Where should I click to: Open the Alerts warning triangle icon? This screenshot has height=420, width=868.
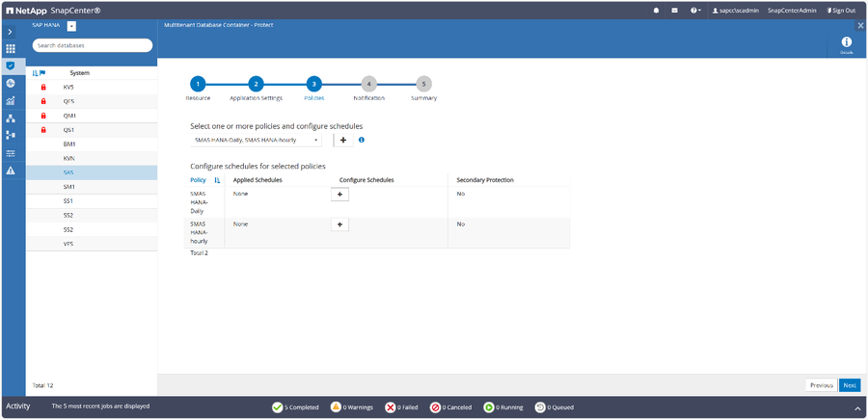(x=11, y=171)
